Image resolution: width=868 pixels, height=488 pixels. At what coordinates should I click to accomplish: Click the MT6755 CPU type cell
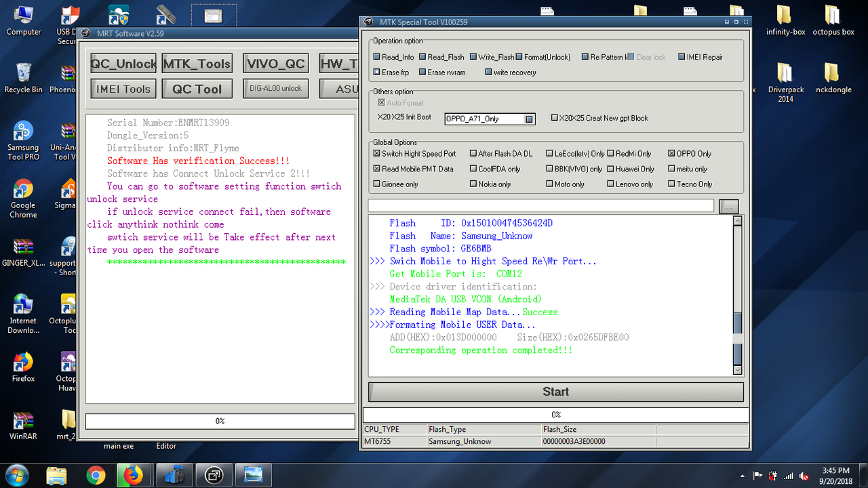pos(395,441)
